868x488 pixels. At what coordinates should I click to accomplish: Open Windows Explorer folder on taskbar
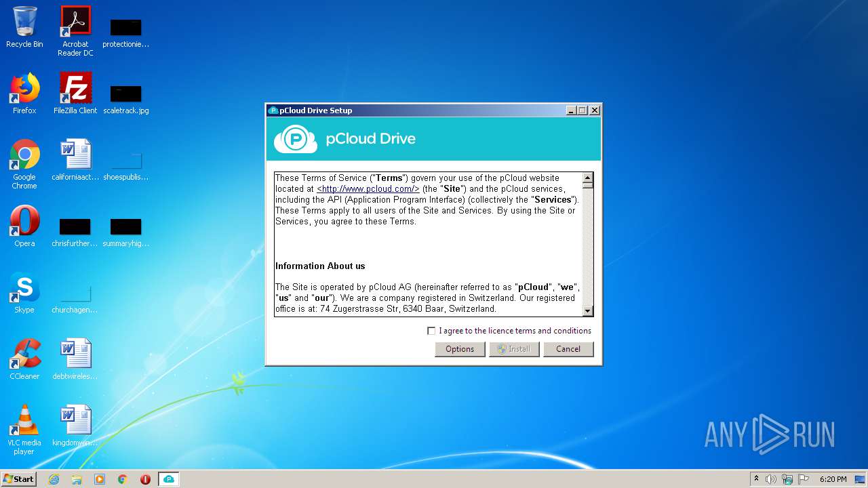coord(77,479)
